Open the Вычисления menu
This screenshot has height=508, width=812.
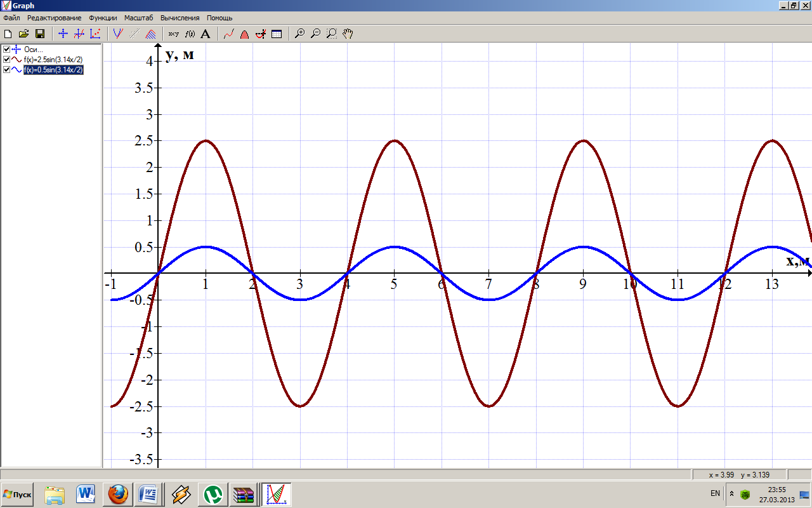pyautogui.click(x=180, y=18)
